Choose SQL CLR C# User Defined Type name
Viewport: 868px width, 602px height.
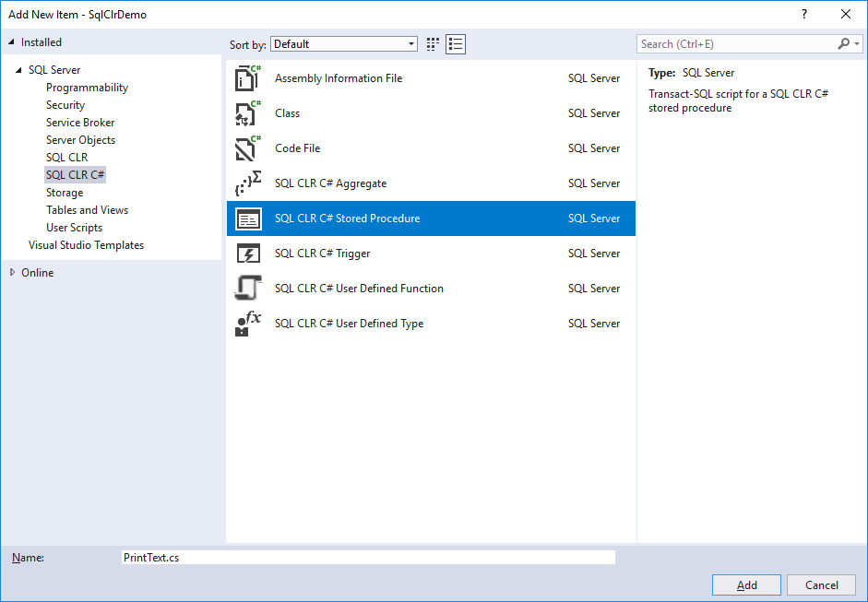[349, 324]
